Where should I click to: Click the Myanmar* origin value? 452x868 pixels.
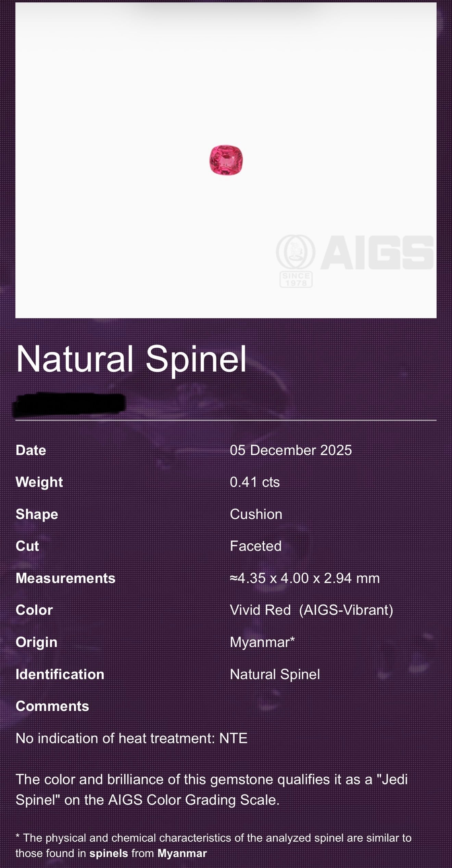[262, 642]
